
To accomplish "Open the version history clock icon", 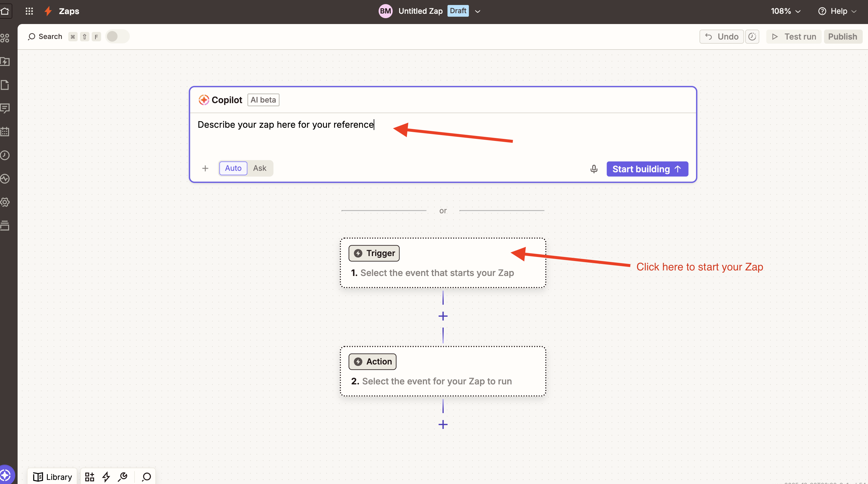I will (752, 36).
